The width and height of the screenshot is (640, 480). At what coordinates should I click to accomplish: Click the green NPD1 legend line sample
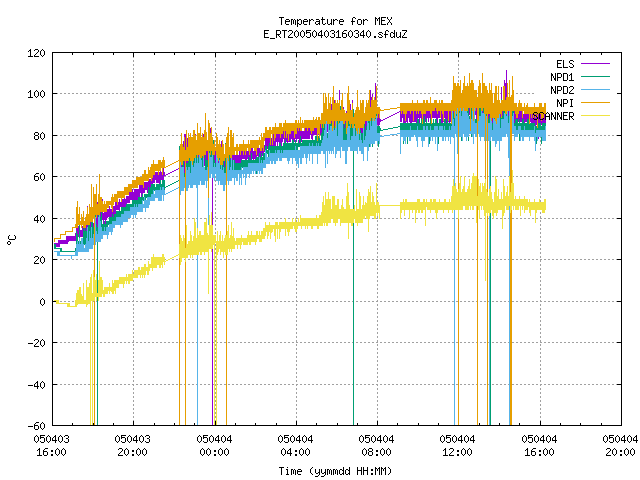(595, 77)
